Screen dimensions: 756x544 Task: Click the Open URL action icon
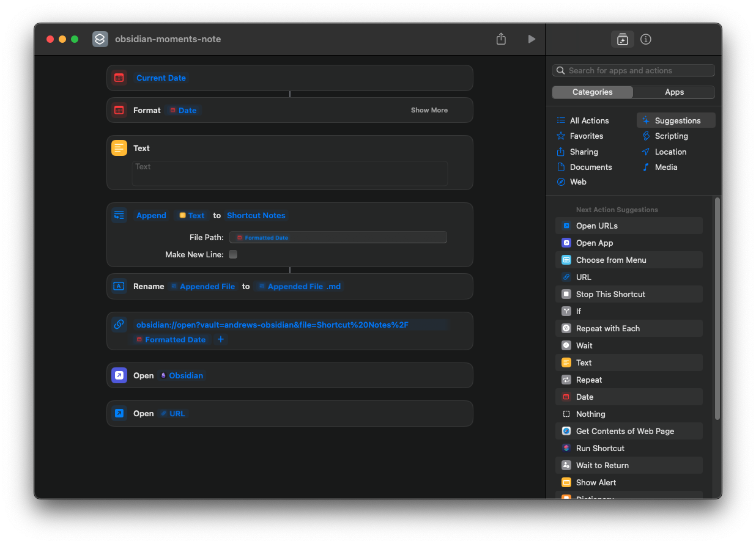[x=119, y=413]
